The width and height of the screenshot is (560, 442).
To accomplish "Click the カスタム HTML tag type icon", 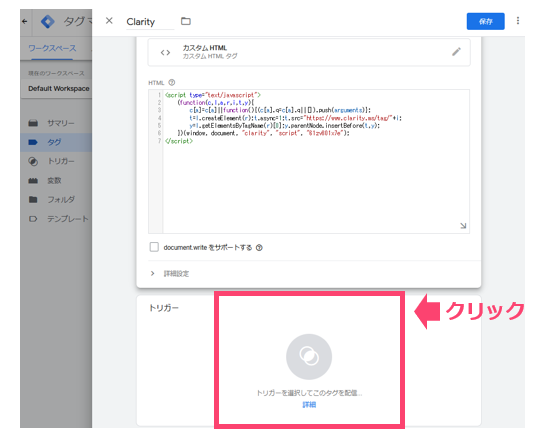I will tap(165, 52).
